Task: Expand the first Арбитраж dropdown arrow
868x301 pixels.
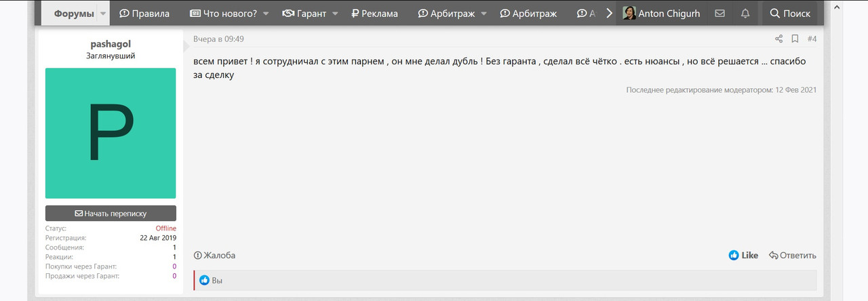Action: point(483,14)
